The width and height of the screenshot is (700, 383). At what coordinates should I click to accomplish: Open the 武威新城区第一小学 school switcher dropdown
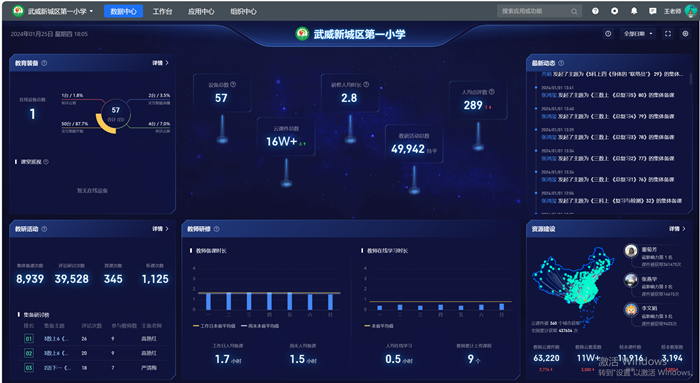point(53,11)
